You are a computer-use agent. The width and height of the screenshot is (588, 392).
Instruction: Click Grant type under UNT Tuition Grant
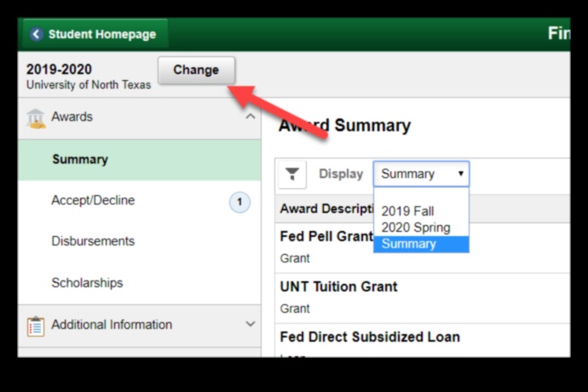[x=295, y=308]
